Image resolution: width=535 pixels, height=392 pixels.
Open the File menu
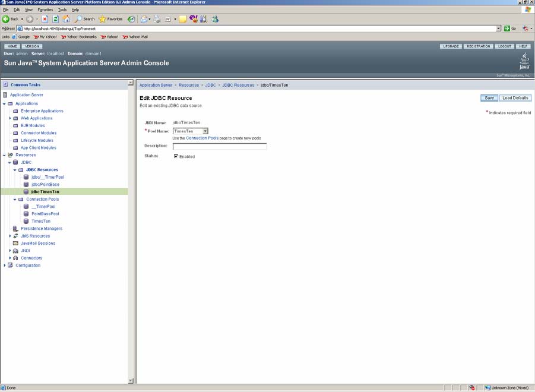click(x=6, y=10)
